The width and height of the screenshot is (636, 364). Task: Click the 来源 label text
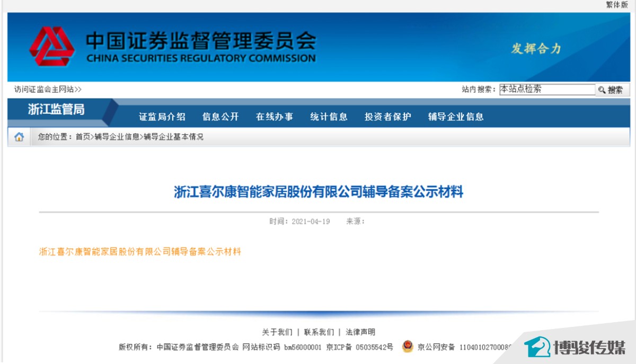click(x=355, y=221)
